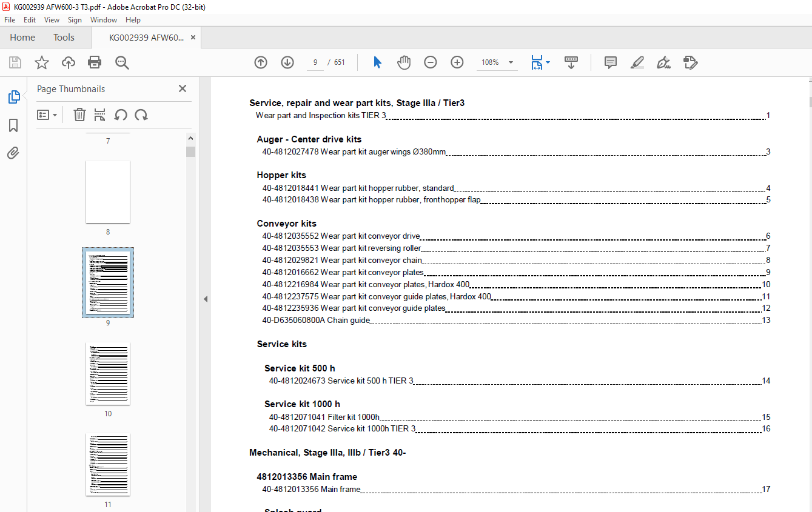Select page 9 thumbnail
Image resolution: width=812 pixels, height=512 pixels.
tap(108, 283)
